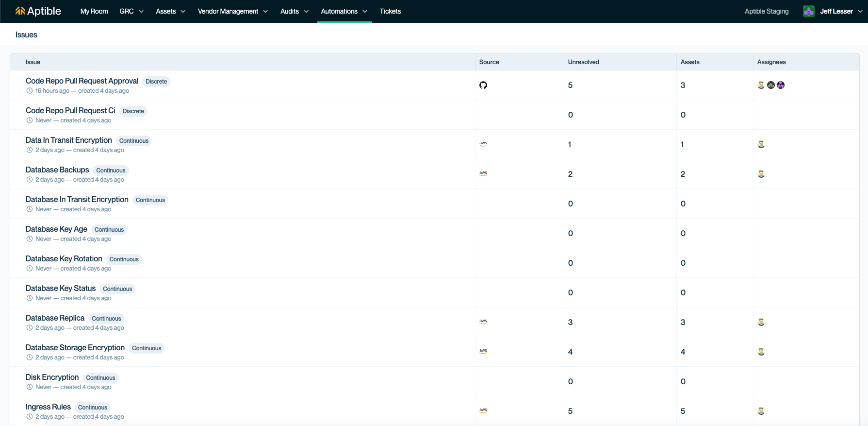
Task: Expand the Audits menu chevron
Action: point(306,12)
